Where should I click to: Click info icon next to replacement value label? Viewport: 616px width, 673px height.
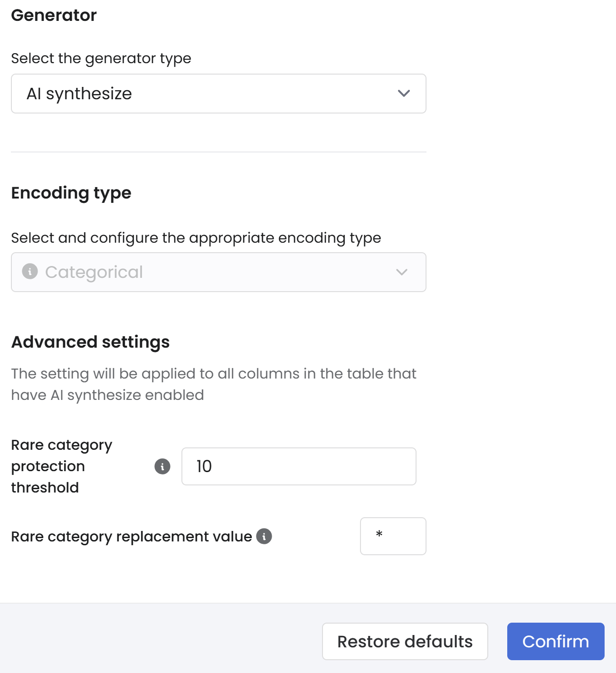click(264, 536)
